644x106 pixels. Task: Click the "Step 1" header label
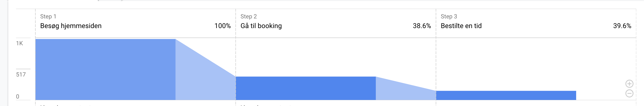coord(48,16)
